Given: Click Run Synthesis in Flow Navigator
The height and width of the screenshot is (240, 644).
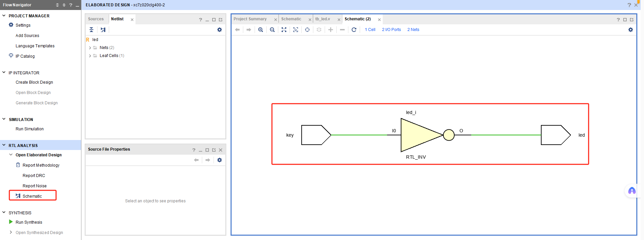Looking at the screenshot, I should pyautogui.click(x=29, y=222).
